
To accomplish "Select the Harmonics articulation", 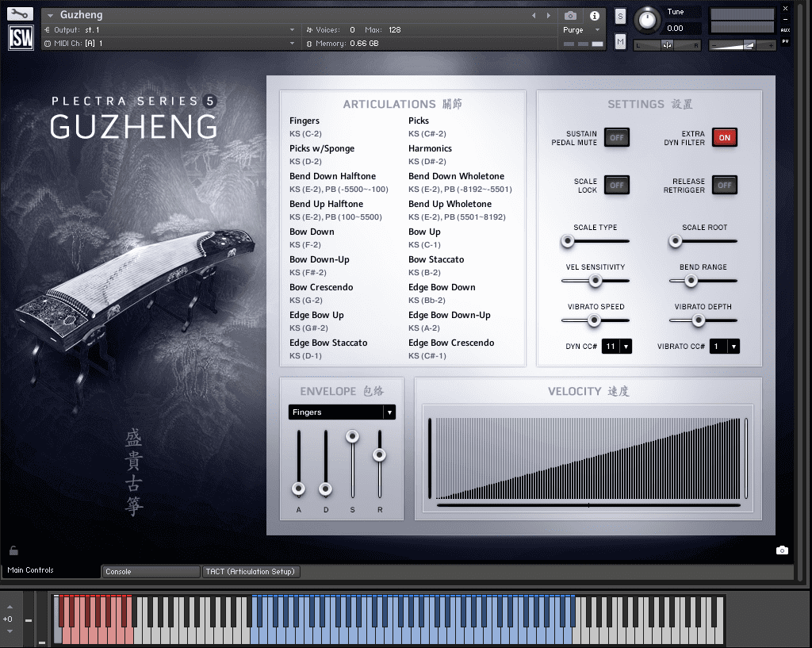I will (x=430, y=148).
